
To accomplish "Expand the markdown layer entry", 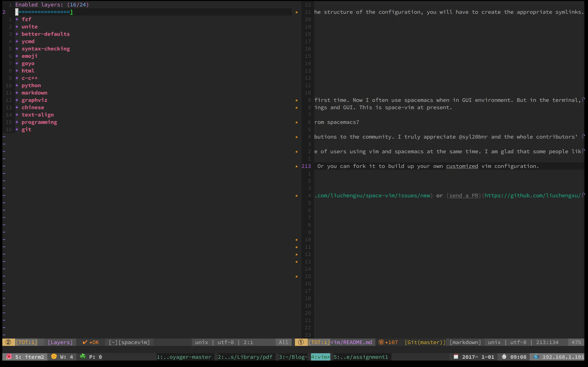I will pos(34,93).
